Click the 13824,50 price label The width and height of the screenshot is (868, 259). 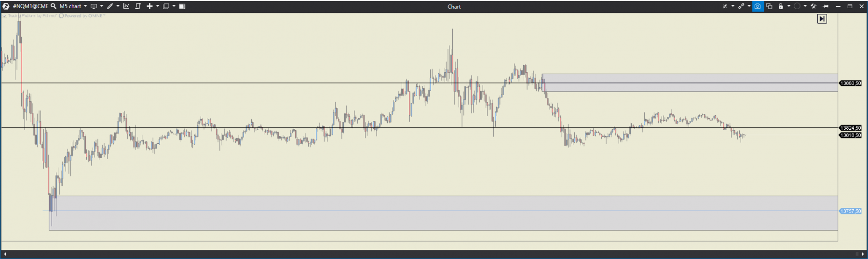(851, 128)
